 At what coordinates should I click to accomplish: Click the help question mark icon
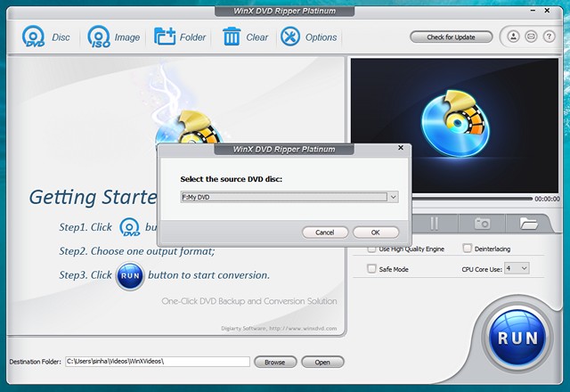548,37
